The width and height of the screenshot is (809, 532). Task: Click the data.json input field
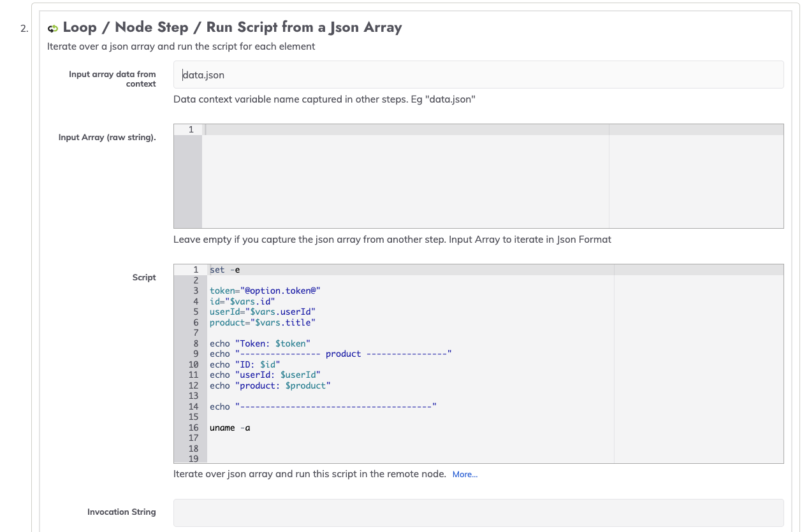tap(478, 75)
